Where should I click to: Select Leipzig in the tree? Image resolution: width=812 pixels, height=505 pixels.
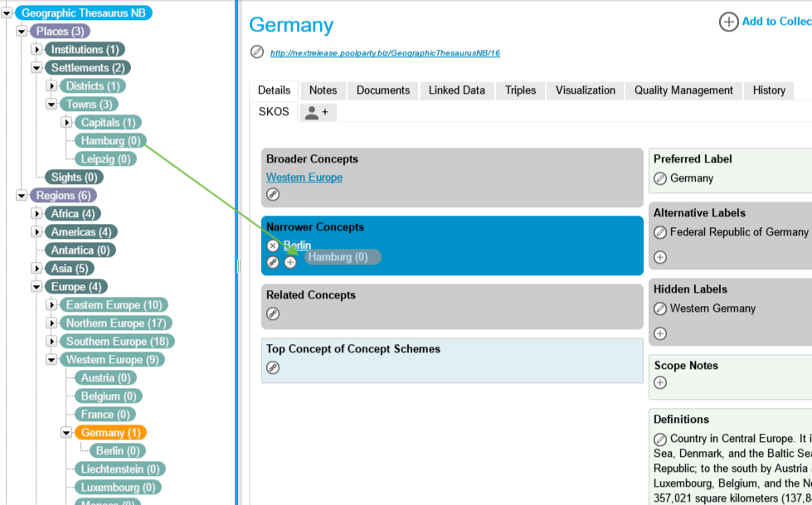[105, 159]
